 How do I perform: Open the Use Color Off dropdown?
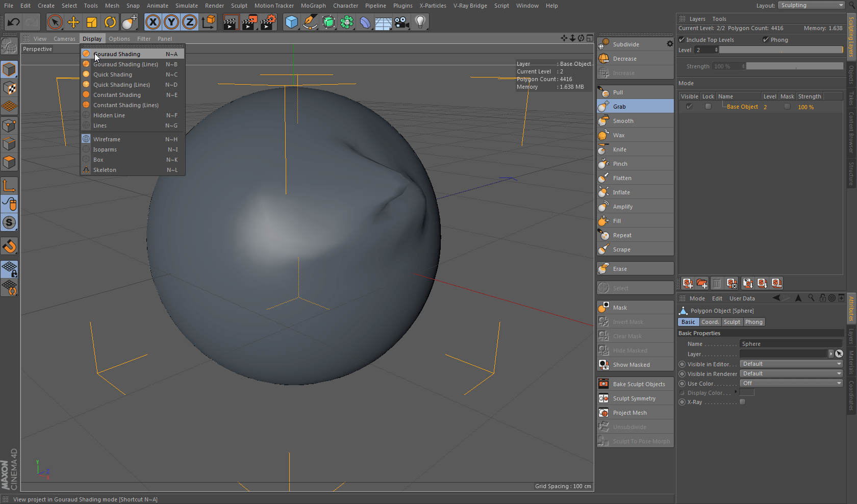point(791,383)
